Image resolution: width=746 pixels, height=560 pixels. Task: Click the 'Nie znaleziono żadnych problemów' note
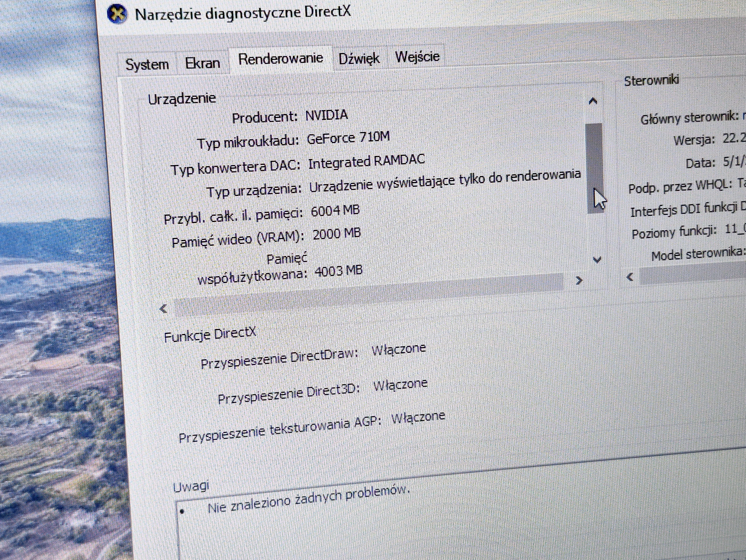click(309, 499)
